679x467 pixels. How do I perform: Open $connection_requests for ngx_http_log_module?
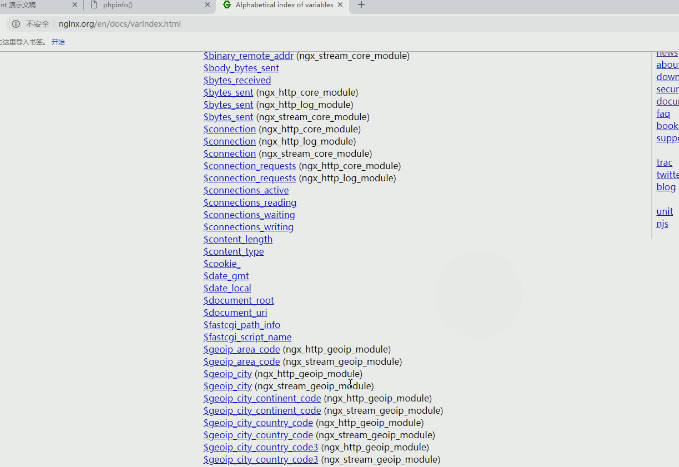click(x=249, y=178)
